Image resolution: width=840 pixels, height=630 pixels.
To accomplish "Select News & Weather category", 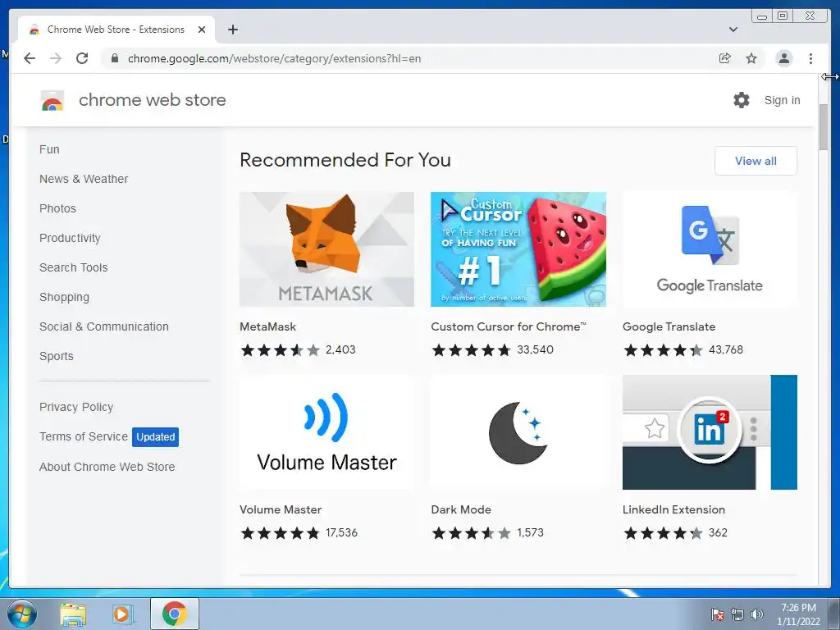I will point(84,179).
